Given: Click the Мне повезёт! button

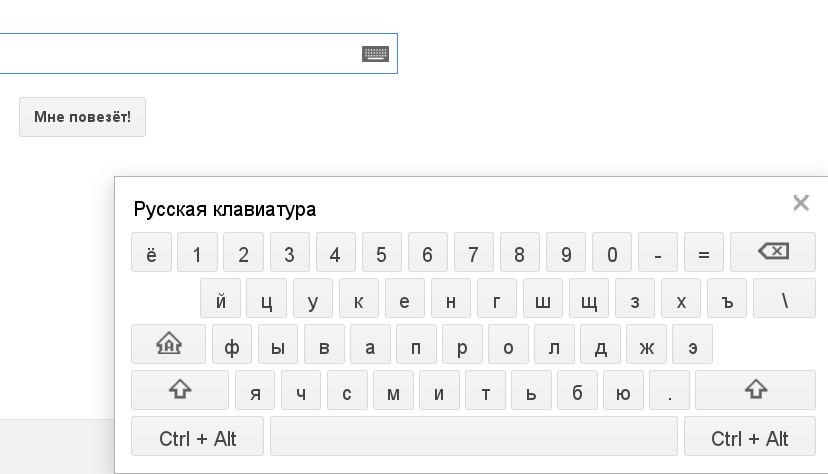Looking at the screenshot, I should [x=82, y=117].
